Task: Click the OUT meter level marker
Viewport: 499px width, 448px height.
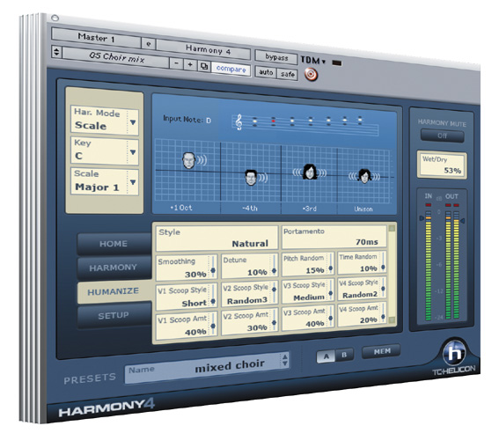Action: pyautogui.click(x=463, y=221)
